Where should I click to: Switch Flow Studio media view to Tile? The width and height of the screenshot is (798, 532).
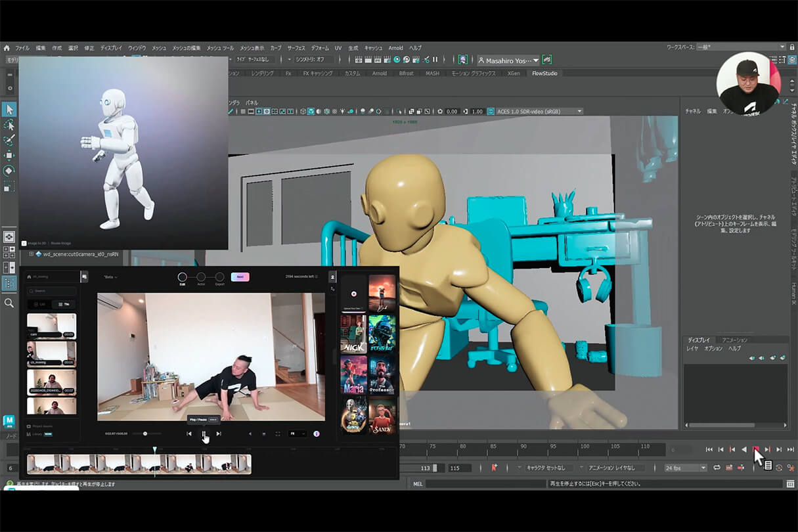[x=64, y=304]
